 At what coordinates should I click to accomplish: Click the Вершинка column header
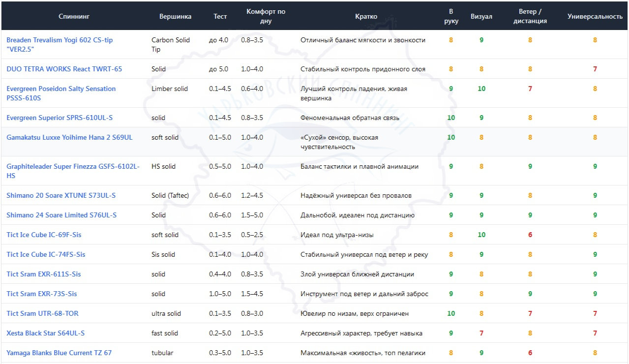coord(175,16)
